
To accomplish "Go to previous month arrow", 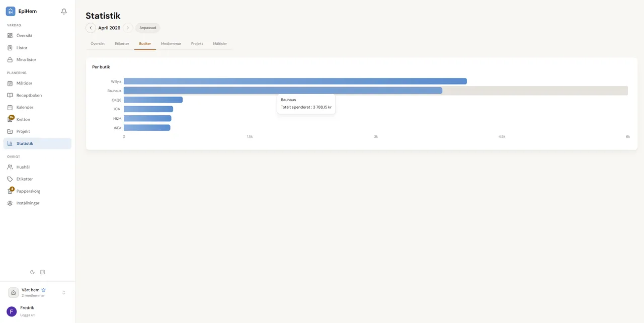I will click(x=91, y=28).
